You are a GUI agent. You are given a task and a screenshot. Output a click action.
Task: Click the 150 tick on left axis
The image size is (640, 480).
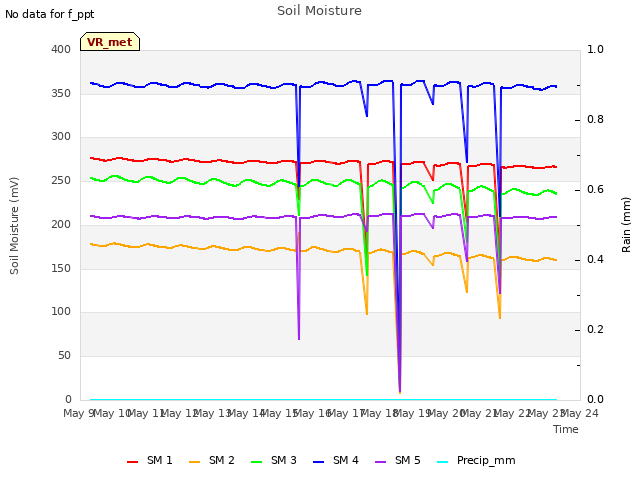61,269
